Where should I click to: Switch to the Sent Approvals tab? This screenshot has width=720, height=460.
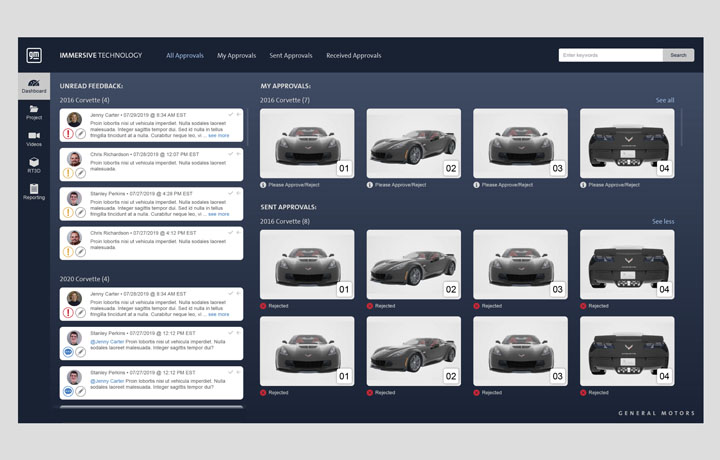point(291,55)
